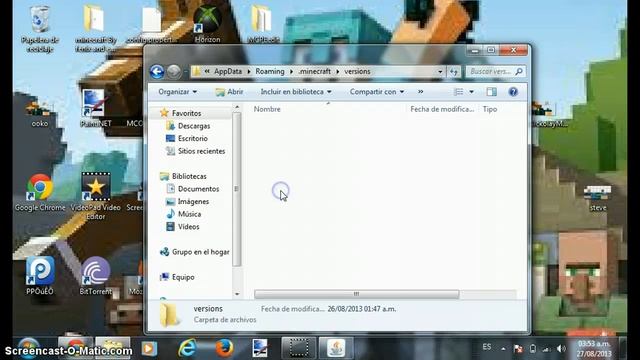
Task: Select the steve desktop icon
Action: (x=598, y=198)
